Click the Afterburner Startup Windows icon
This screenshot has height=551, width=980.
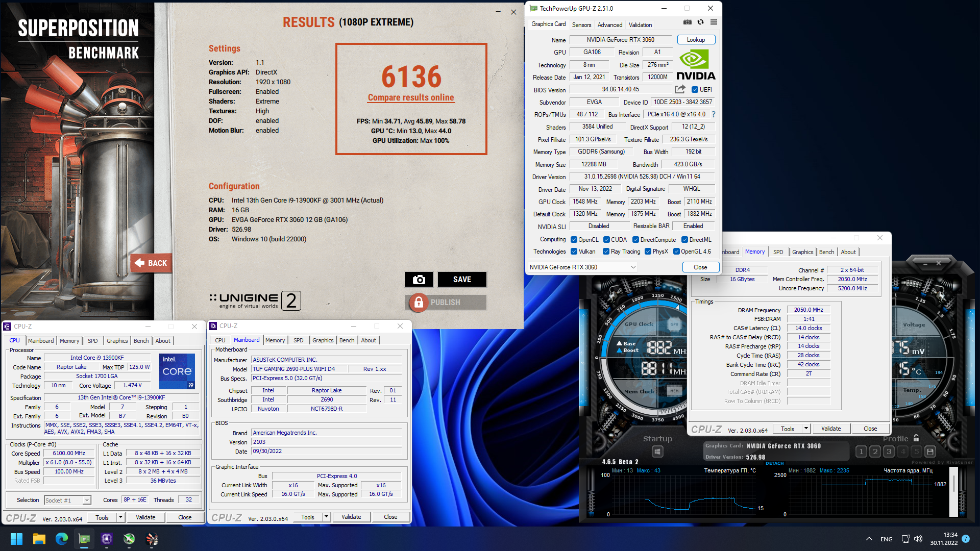(657, 452)
